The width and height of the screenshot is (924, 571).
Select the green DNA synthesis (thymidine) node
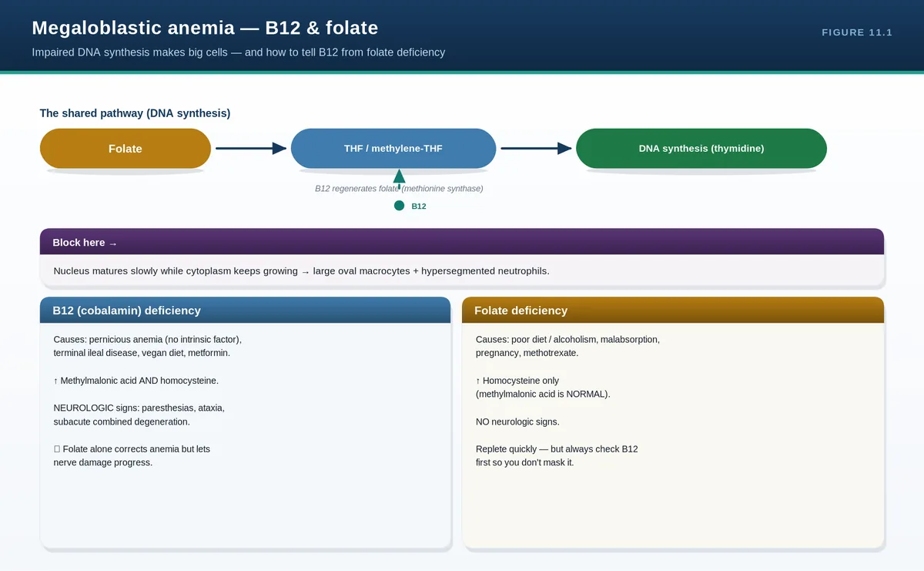tap(701, 149)
